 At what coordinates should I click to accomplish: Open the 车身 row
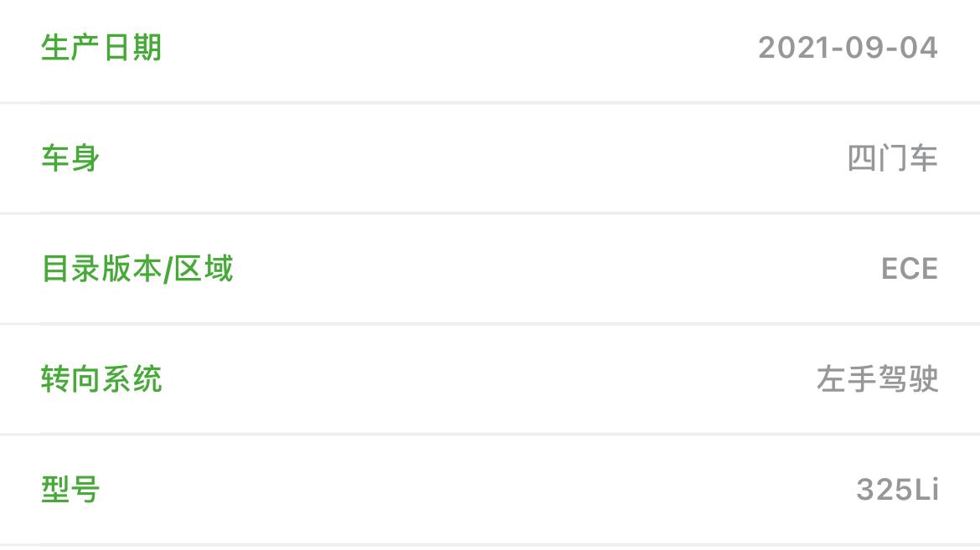pos(490,158)
